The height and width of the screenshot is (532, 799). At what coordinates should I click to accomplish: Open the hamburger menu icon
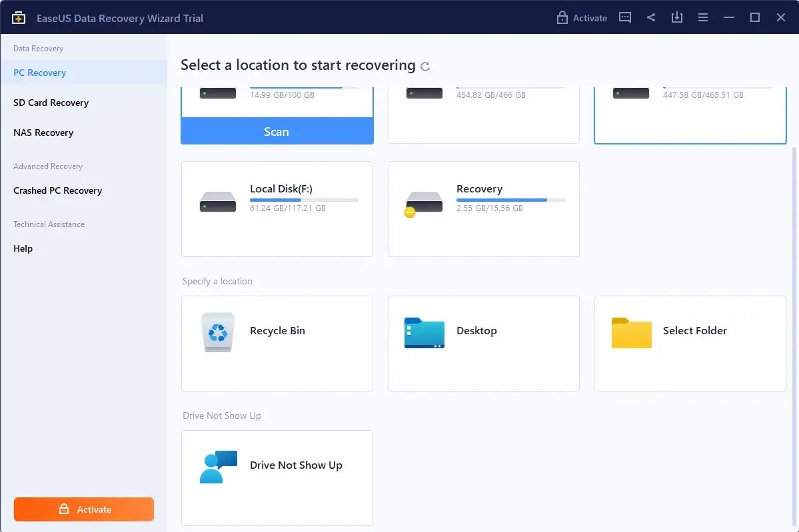click(x=702, y=17)
